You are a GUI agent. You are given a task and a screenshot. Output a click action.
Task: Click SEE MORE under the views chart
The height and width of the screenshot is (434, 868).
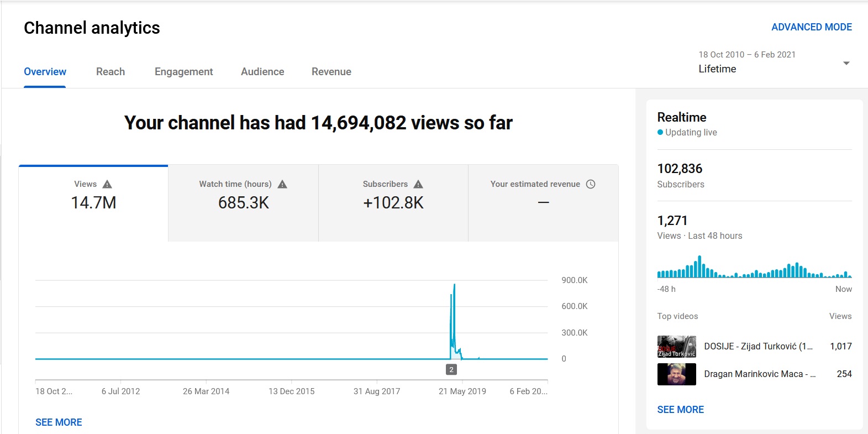pos(59,422)
